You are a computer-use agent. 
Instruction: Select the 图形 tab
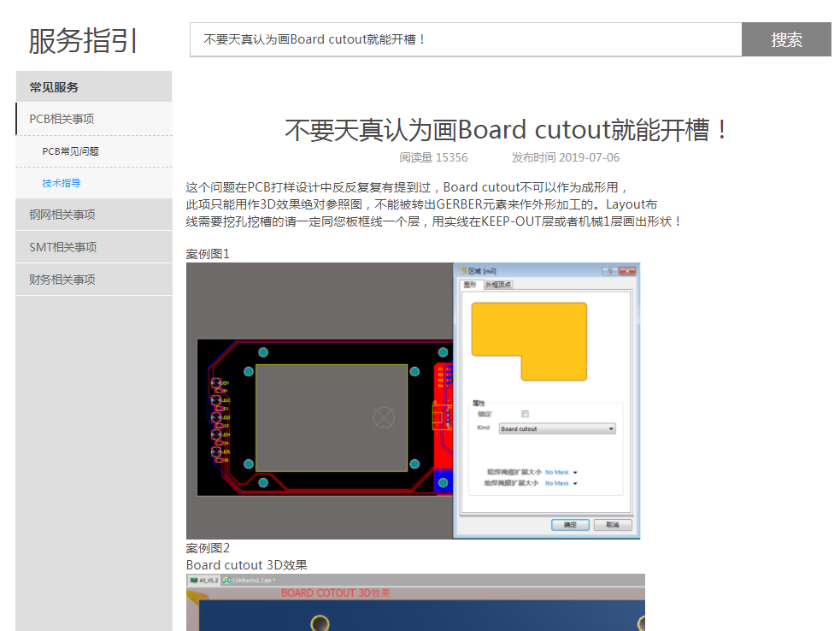pos(470,285)
